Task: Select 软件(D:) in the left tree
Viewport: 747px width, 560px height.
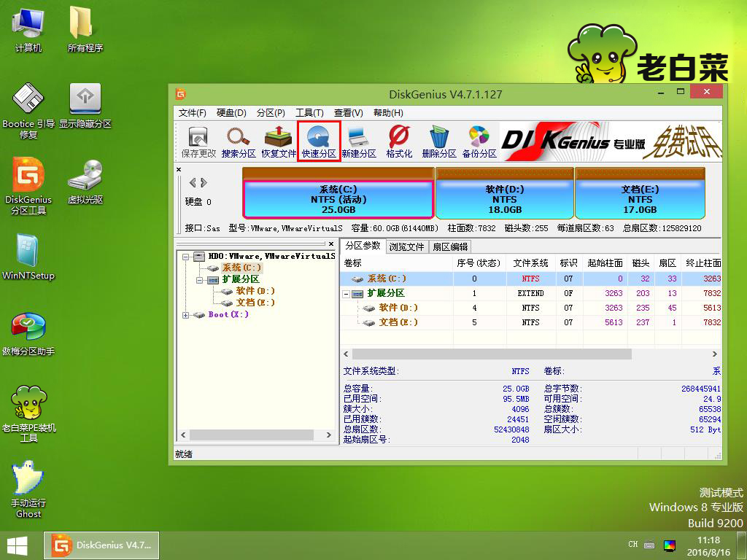Action: tap(255, 291)
